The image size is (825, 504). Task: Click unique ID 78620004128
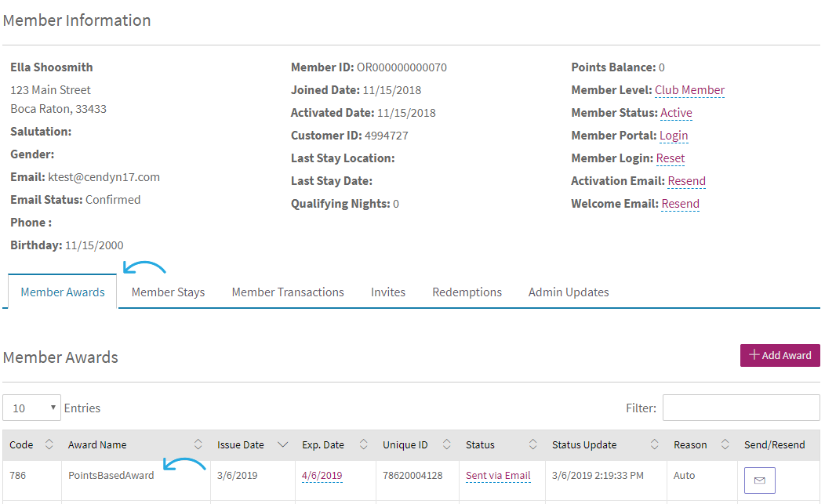click(412, 476)
